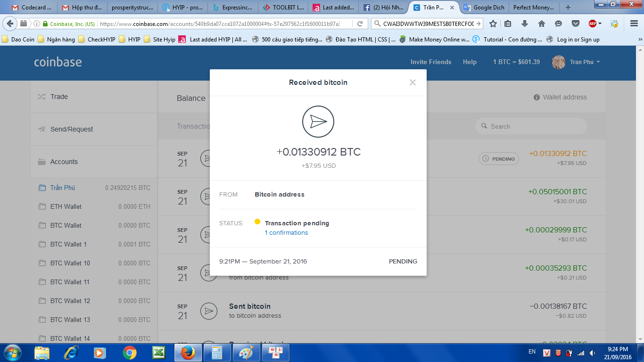
Task: Select the ETH Wallet account
Action: click(94, 206)
